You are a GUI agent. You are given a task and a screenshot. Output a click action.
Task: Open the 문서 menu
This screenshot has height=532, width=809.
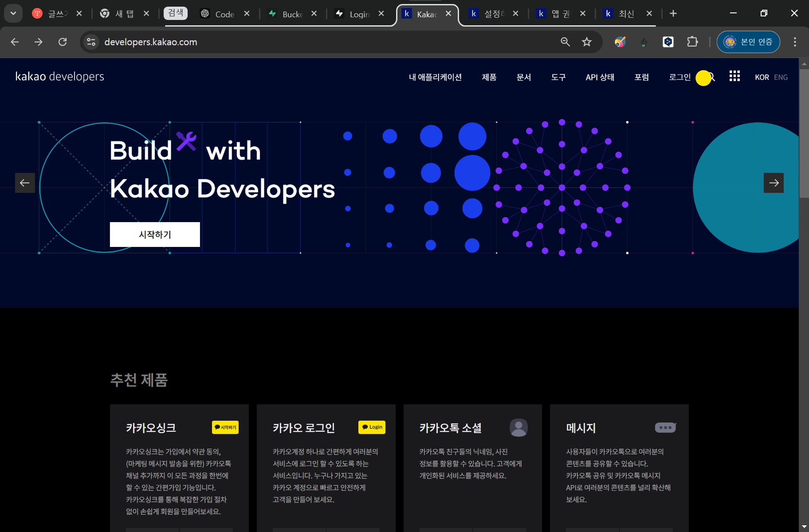[523, 77]
